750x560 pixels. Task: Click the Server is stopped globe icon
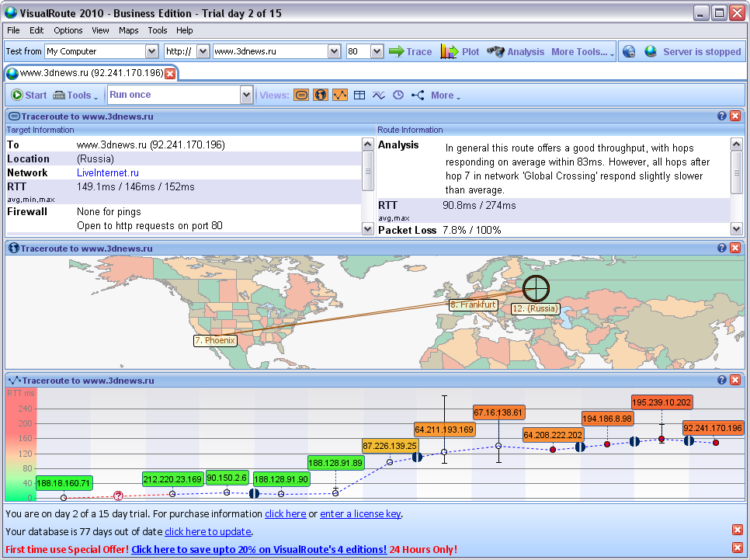(x=651, y=51)
